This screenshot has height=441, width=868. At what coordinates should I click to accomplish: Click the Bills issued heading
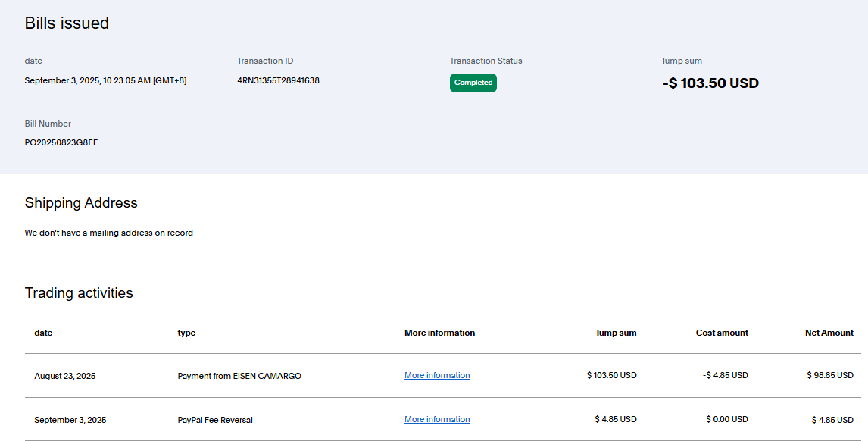(x=67, y=23)
